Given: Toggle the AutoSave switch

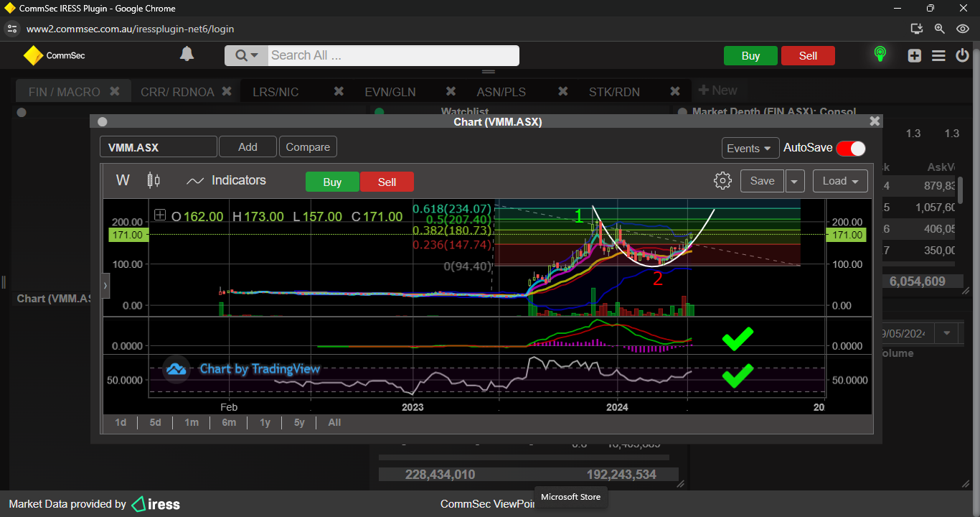Looking at the screenshot, I should tap(851, 148).
